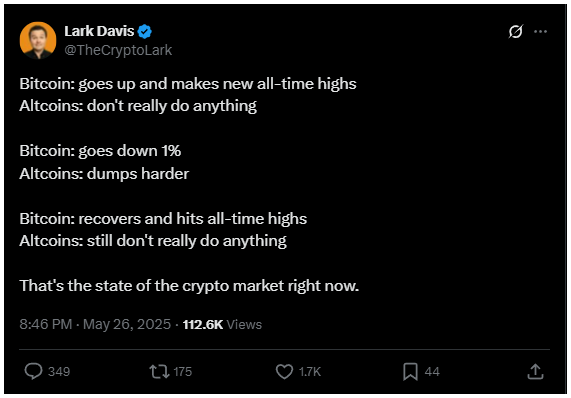The height and width of the screenshot is (398, 571).
Task: Click the 8:46 PM May 26, 2025 timestamp
Action: tap(95, 324)
